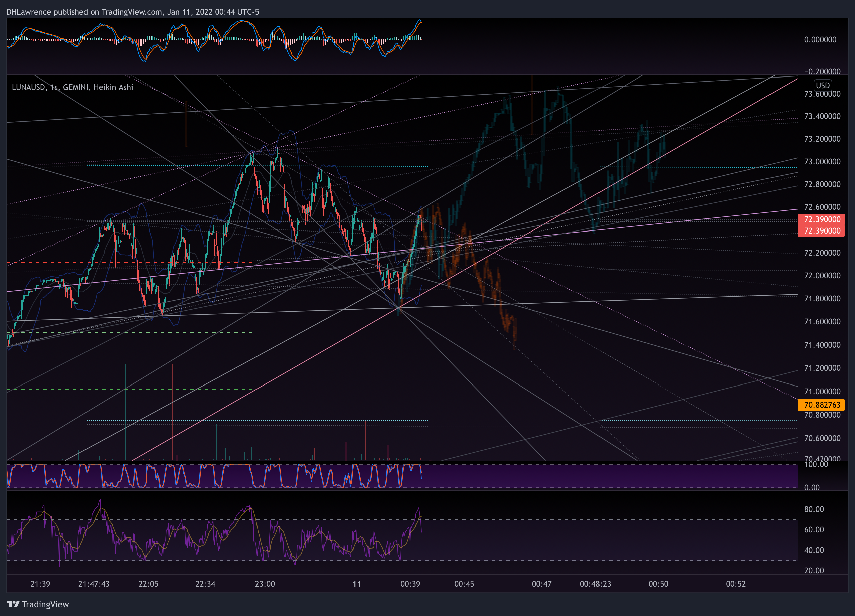Click the 0.00 stochastic axis label

point(812,487)
